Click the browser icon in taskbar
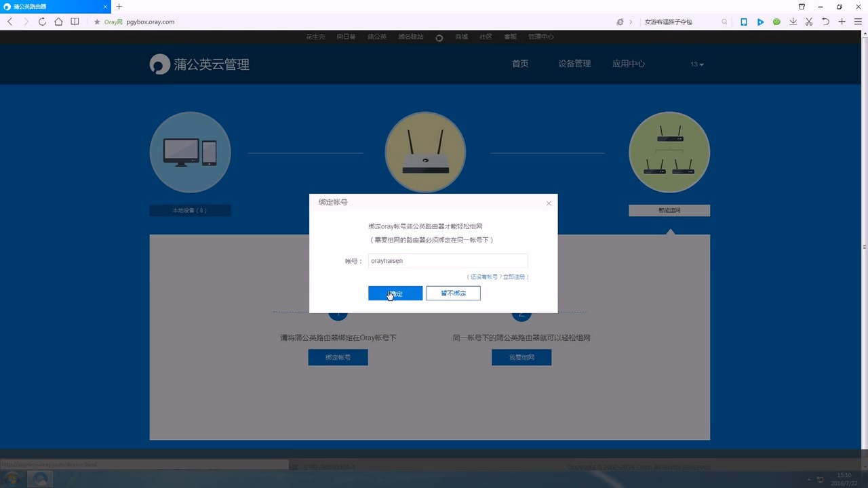 pyautogui.click(x=40, y=479)
